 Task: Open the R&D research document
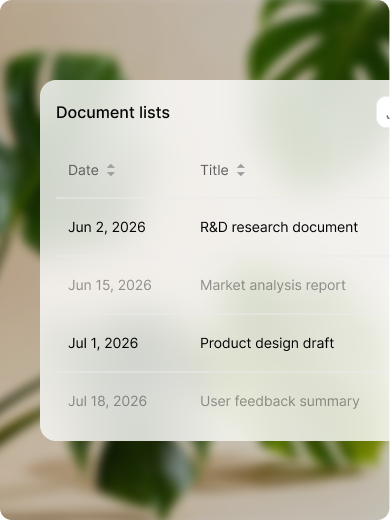tap(279, 227)
